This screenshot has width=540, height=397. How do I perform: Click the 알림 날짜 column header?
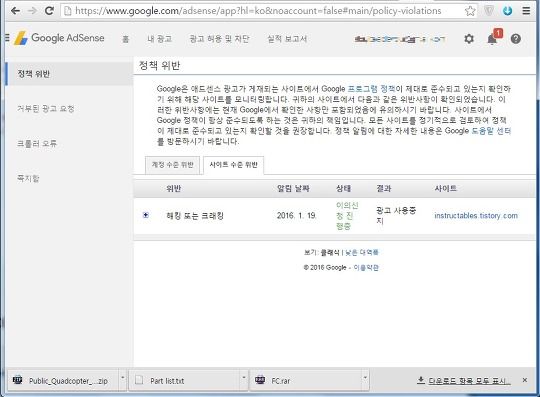(293, 188)
